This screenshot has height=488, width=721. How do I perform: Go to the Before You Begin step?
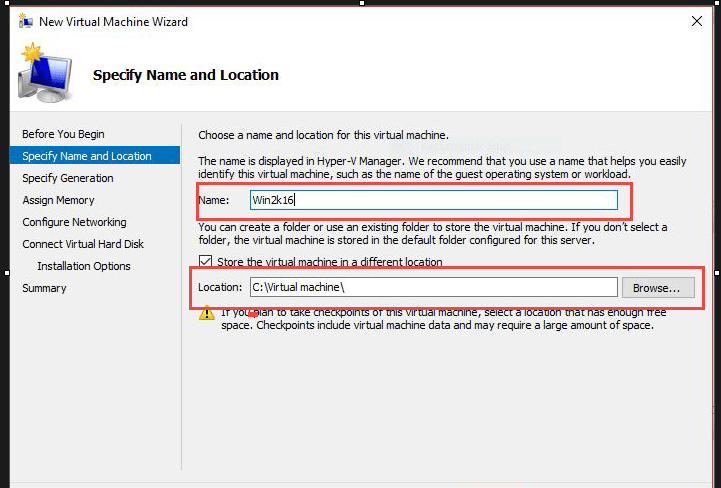(x=63, y=134)
